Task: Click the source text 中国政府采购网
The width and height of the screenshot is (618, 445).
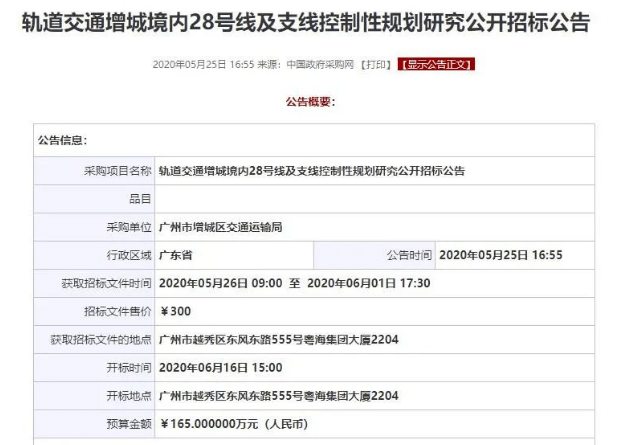Action: (x=320, y=65)
